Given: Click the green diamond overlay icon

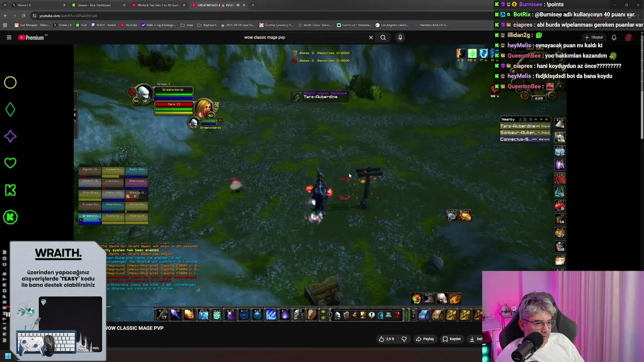Looking at the screenshot, I should point(10,110).
